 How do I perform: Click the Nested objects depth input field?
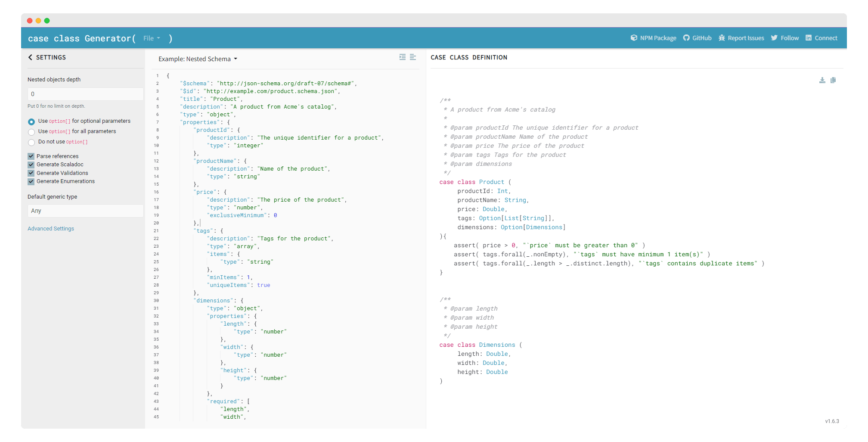pyautogui.click(x=85, y=94)
